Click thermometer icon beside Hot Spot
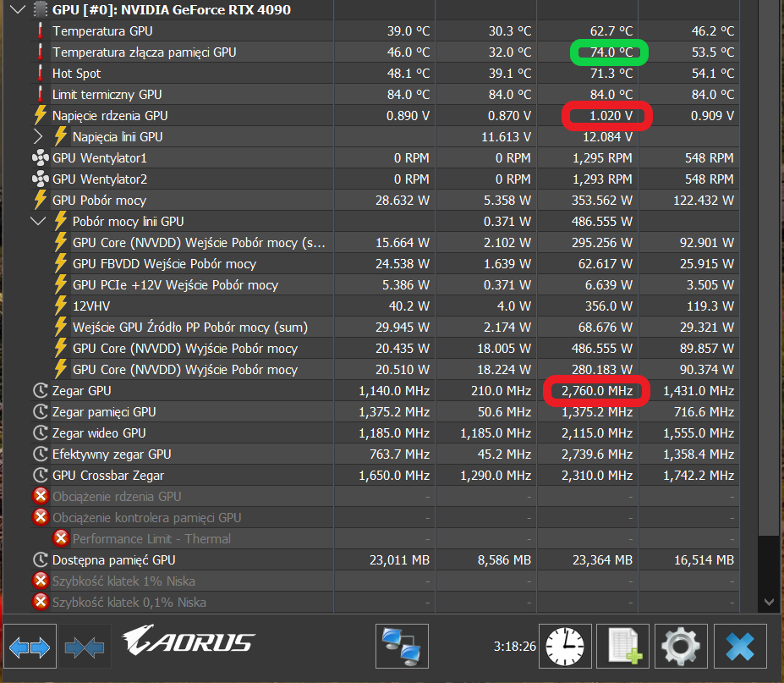 click(41, 73)
